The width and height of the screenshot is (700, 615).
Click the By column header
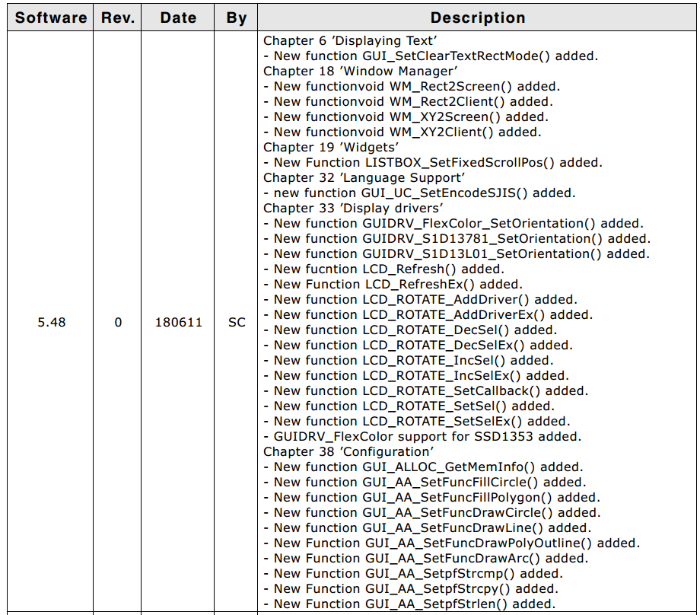[236, 18]
